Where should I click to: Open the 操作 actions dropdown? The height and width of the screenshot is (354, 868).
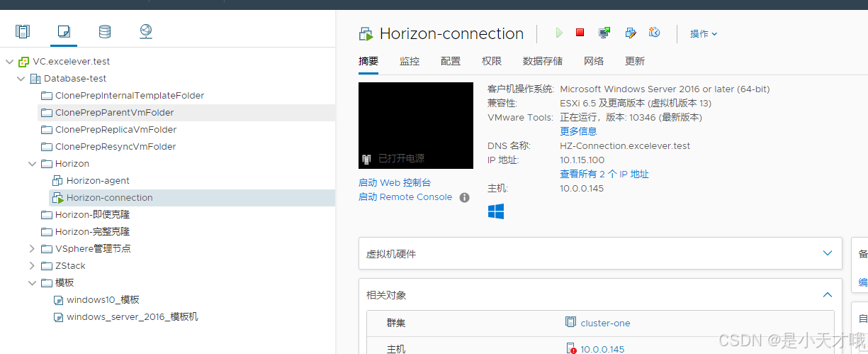click(704, 33)
